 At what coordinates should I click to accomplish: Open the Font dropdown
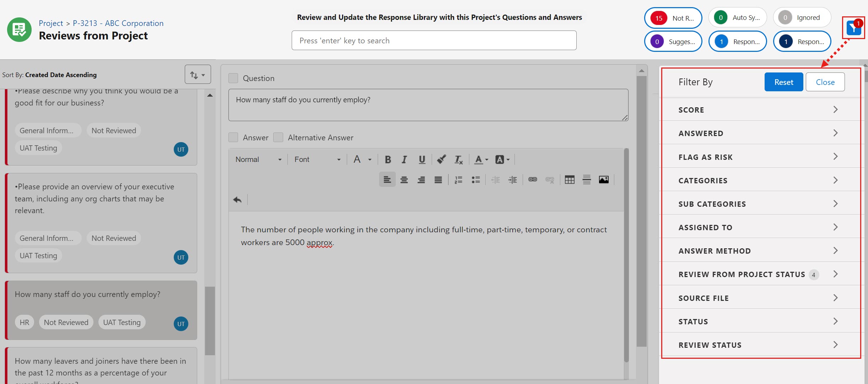318,159
